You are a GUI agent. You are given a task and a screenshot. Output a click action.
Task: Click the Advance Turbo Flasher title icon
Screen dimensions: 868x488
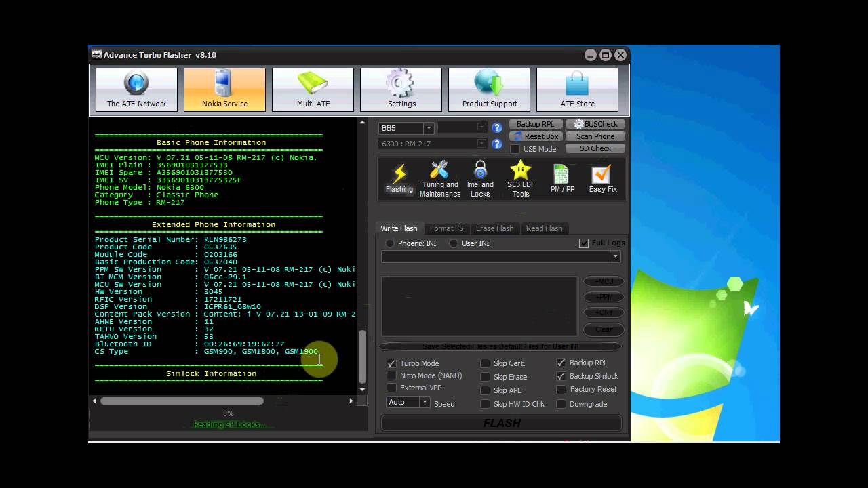(96, 54)
